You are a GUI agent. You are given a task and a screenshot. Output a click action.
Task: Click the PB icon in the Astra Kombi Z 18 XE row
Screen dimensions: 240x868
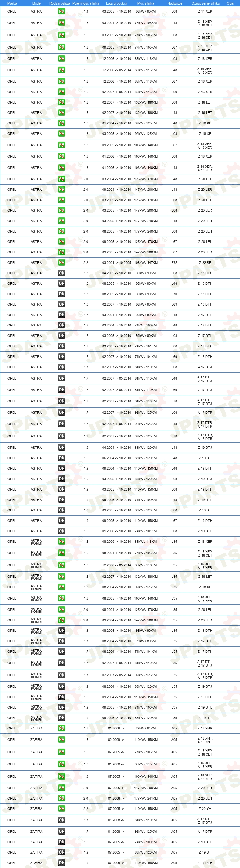[x=62, y=587]
